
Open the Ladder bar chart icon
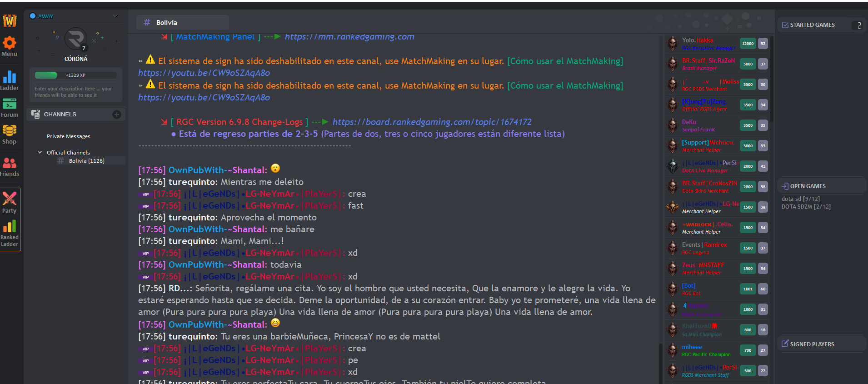pyautogui.click(x=10, y=77)
